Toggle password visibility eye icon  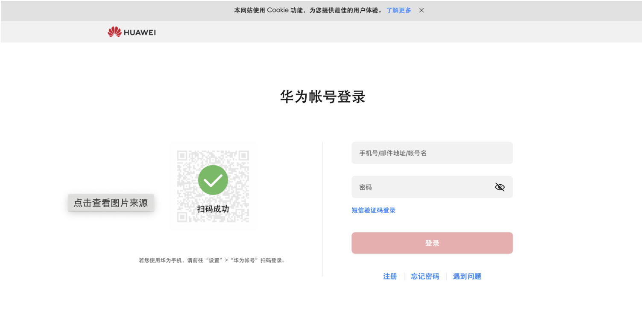point(499,187)
